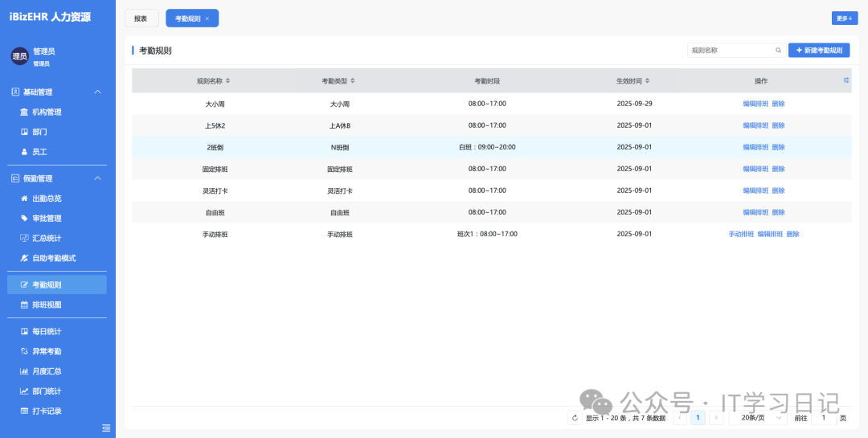Sort table by 考勤类型 column
Screen dimensions: 868x438
[352, 81]
